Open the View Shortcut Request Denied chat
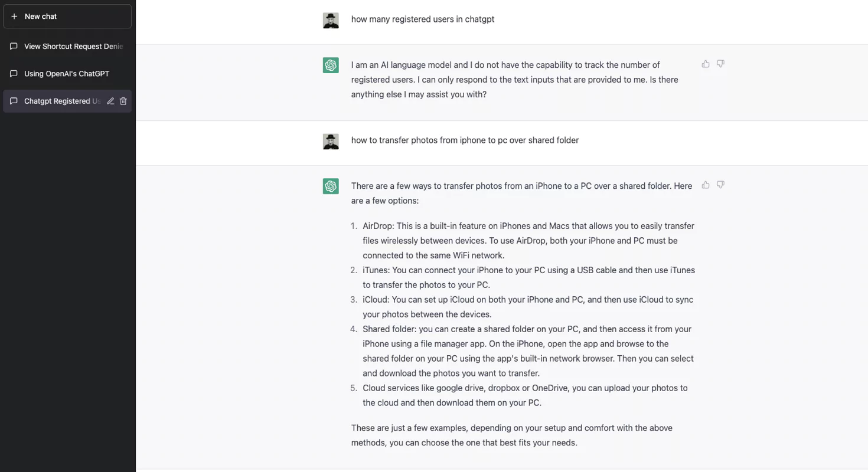Image resolution: width=868 pixels, height=472 pixels. pyautogui.click(x=73, y=47)
